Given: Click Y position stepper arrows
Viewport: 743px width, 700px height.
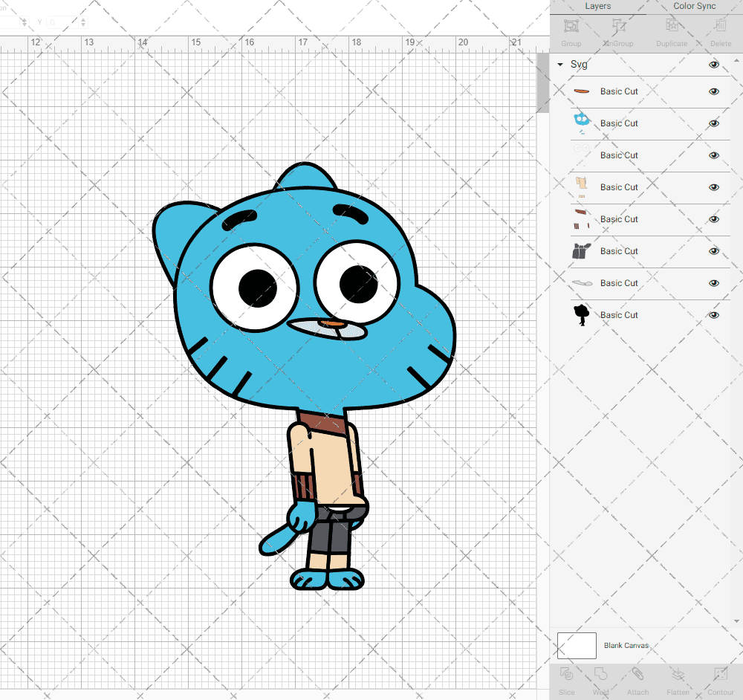Looking at the screenshot, I should (83, 22).
